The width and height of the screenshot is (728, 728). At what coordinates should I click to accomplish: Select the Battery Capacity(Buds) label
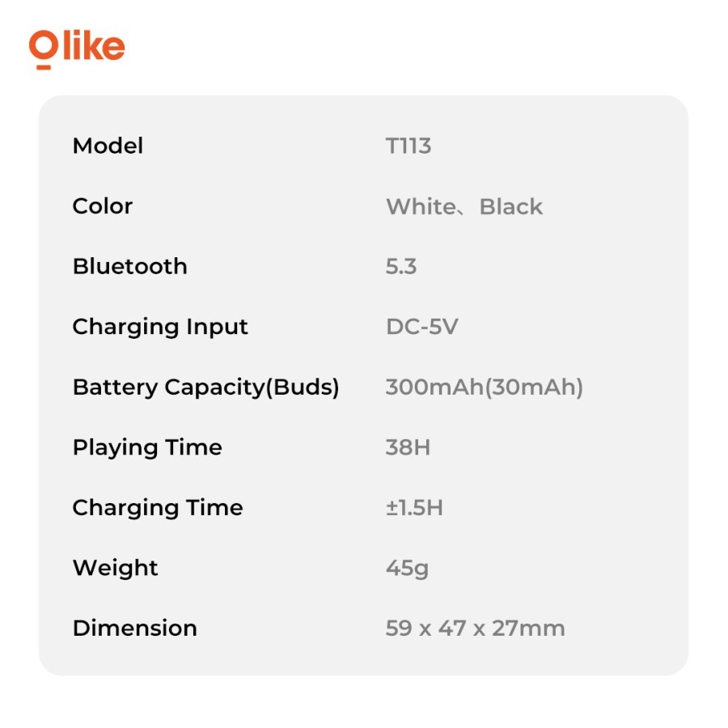205,387
